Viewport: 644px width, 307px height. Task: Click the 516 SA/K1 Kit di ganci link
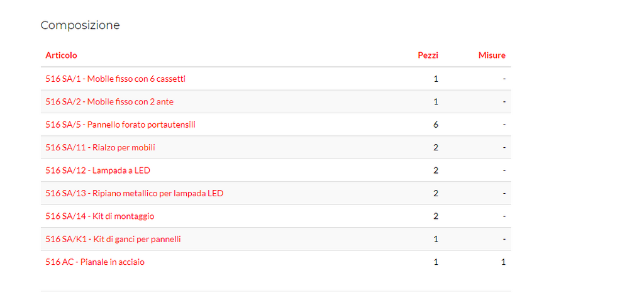[113, 239]
